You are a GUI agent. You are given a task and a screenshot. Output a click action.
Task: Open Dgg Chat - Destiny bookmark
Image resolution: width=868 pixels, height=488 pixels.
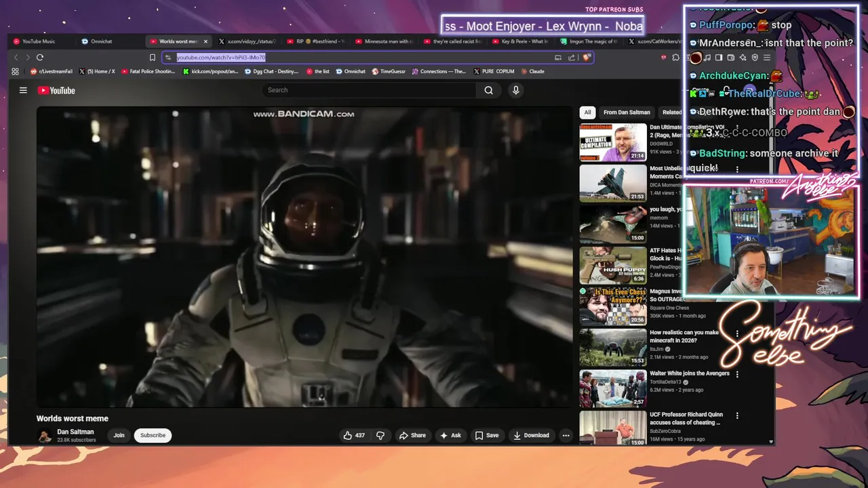(271, 71)
